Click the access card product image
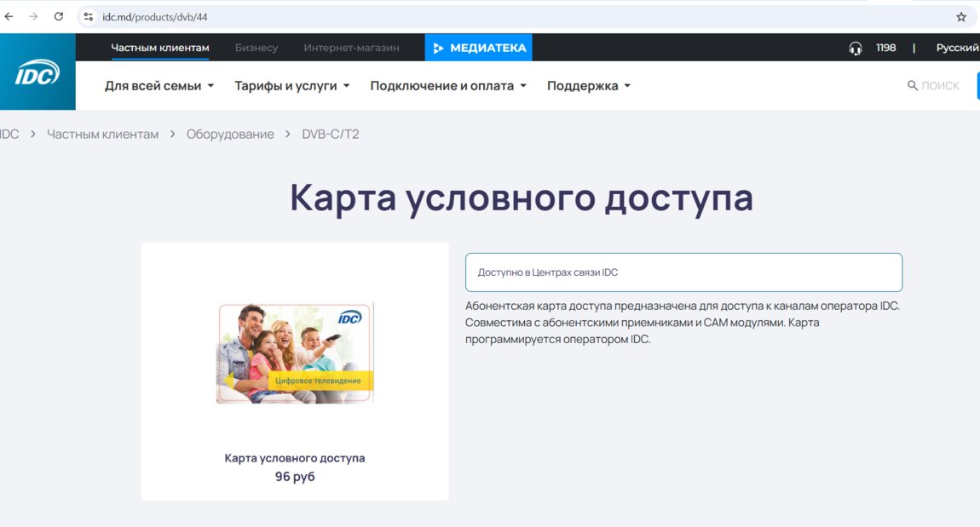This screenshot has height=527, width=980. [x=295, y=352]
